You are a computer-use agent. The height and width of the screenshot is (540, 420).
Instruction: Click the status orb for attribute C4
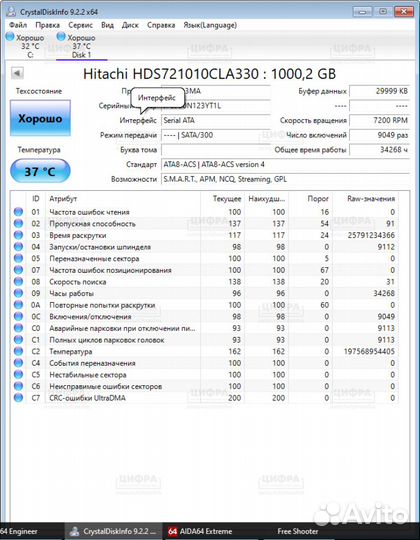click(x=18, y=363)
